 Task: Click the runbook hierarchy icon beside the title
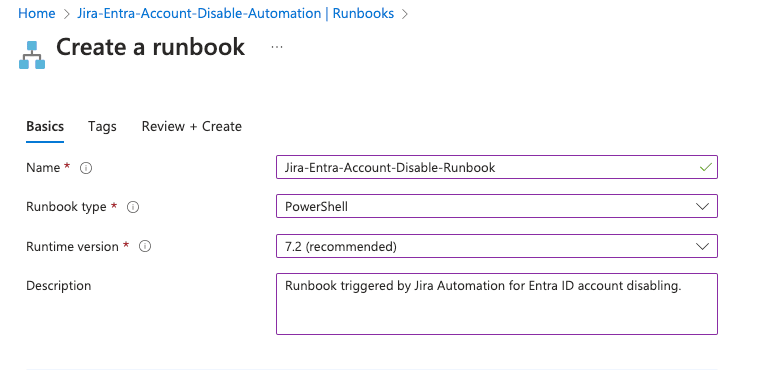pos(32,55)
